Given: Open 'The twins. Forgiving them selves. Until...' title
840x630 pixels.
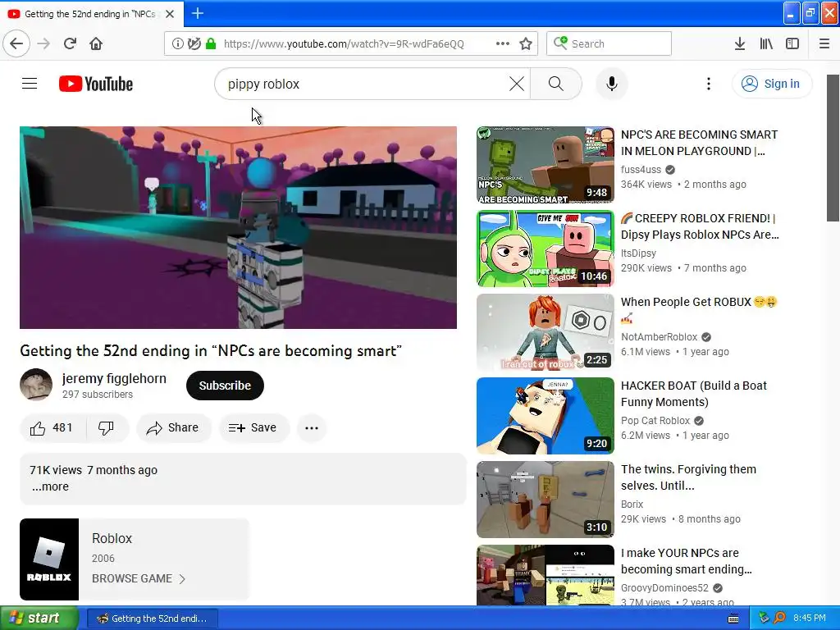Looking at the screenshot, I should point(688,477).
